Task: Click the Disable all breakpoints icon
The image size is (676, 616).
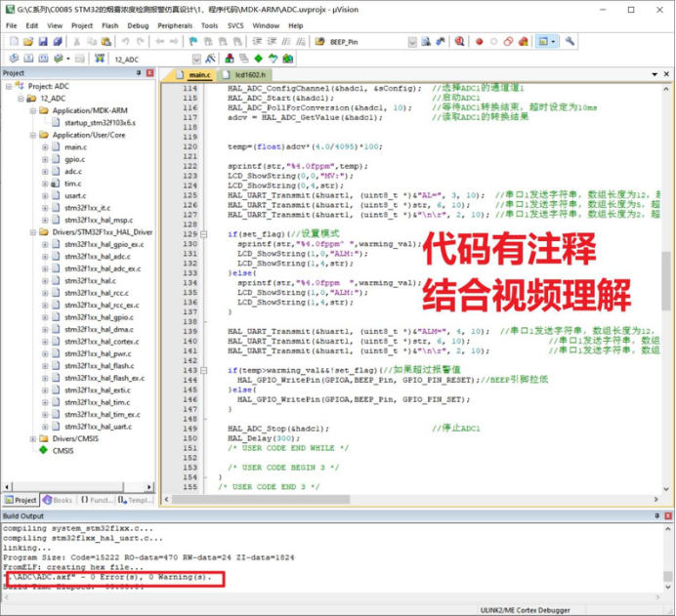Action: [x=508, y=42]
